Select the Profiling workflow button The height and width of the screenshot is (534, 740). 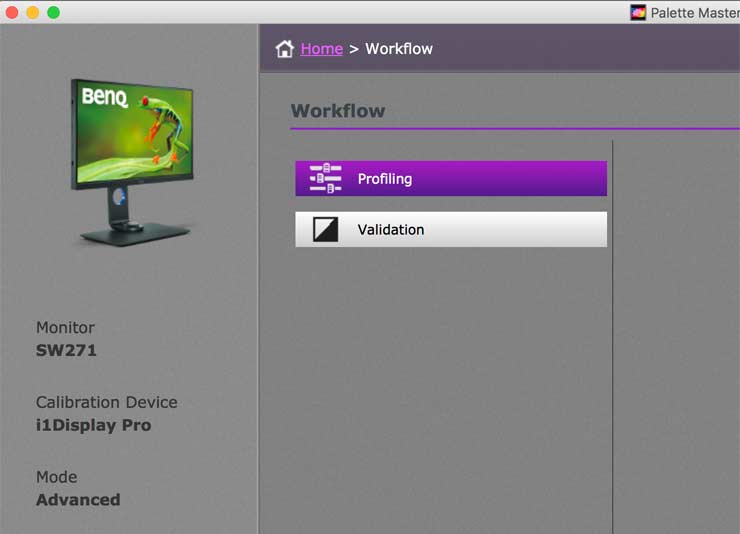click(x=451, y=178)
